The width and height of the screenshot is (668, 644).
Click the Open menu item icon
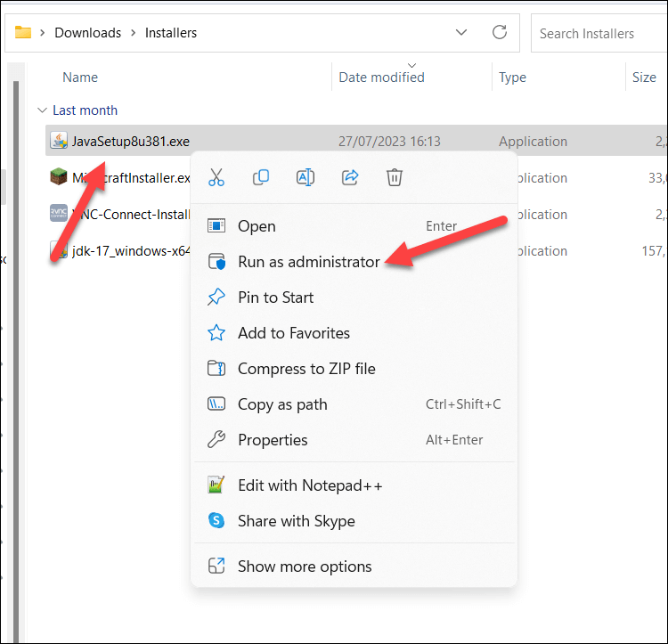click(x=216, y=225)
